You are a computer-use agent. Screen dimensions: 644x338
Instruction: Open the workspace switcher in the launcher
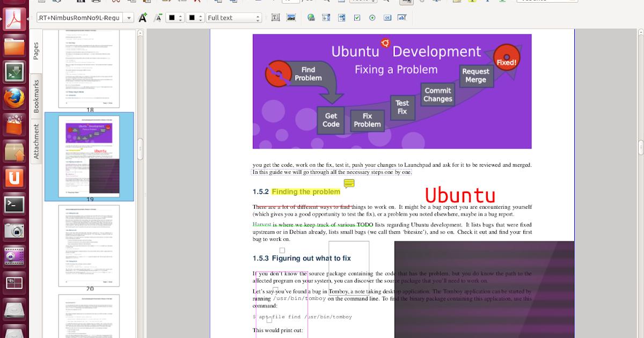pyautogui.click(x=15, y=283)
